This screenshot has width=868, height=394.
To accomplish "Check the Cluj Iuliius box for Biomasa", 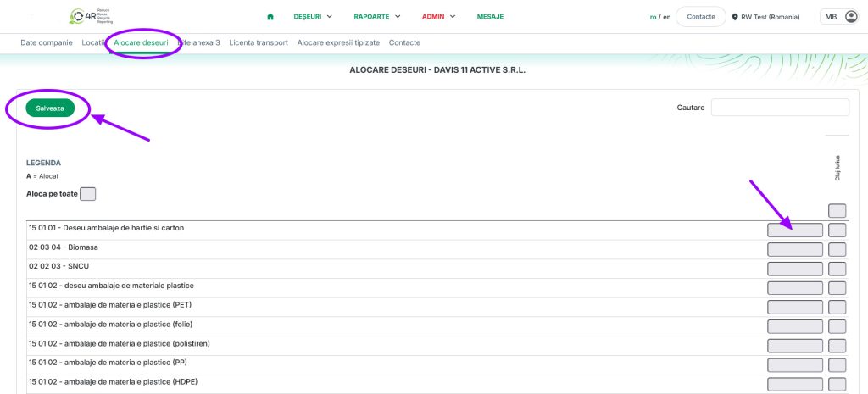I will point(837,249).
